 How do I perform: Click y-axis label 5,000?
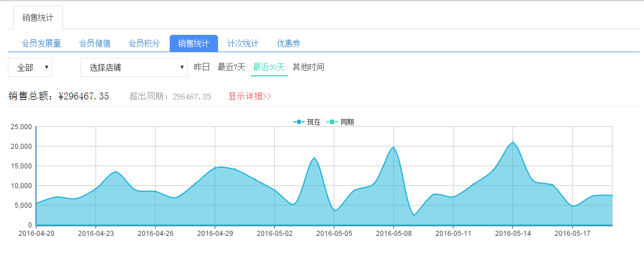22,205
